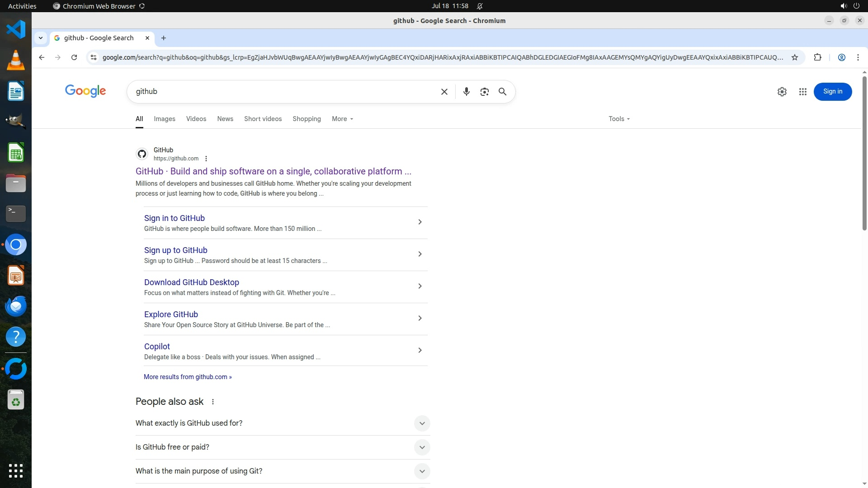Switch to the News results tab

[x=225, y=119]
